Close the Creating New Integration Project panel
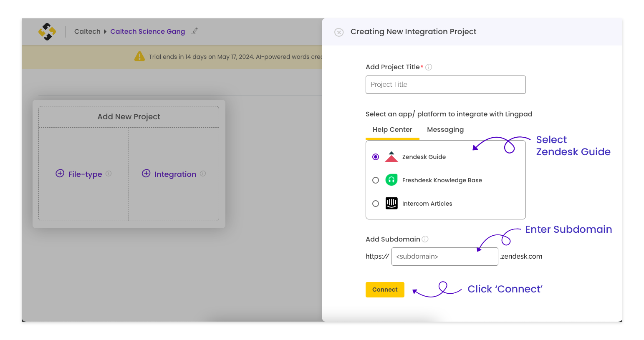This screenshot has width=644, height=340. tap(339, 32)
